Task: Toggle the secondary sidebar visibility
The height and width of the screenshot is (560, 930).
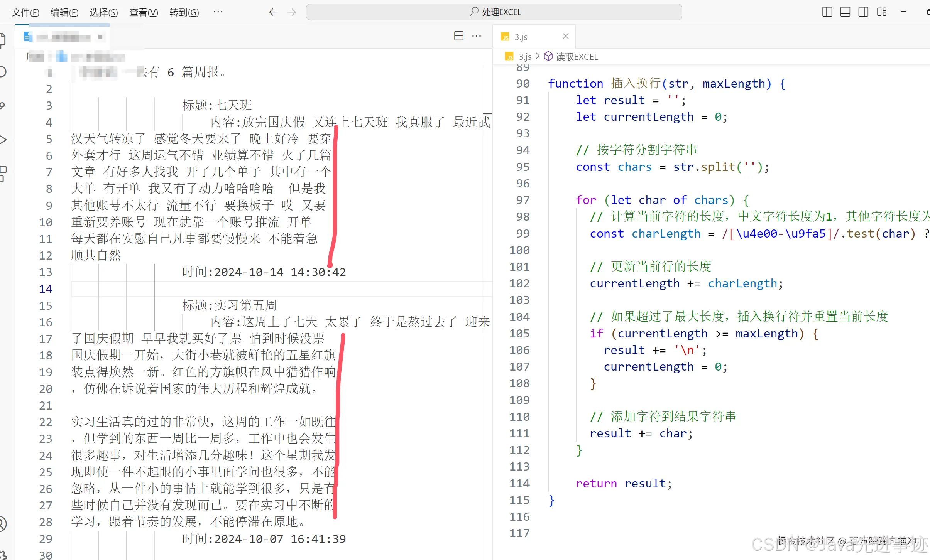Action: (864, 12)
